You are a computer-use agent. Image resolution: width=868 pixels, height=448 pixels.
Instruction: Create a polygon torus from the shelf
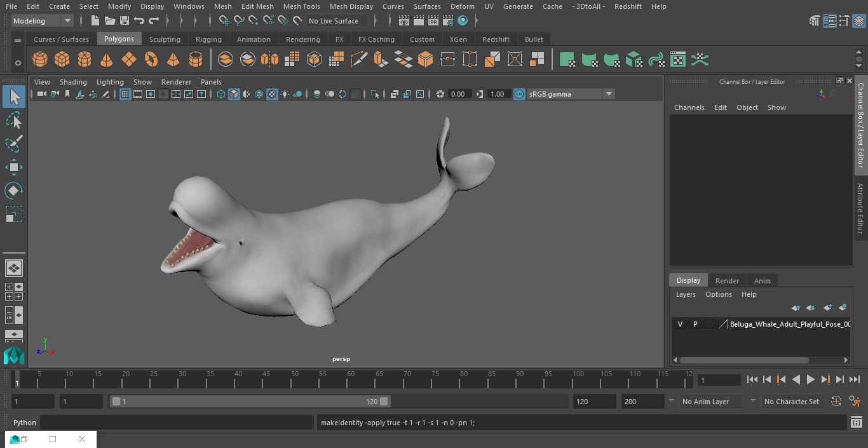click(x=151, y=60)
